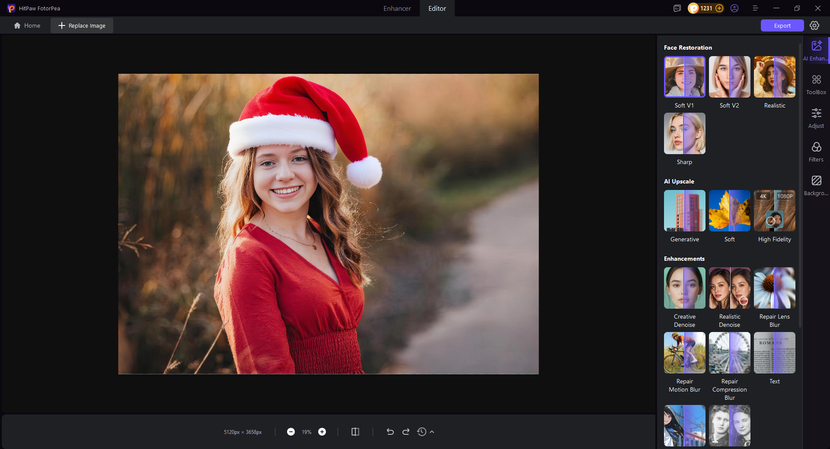830x449 pixels.
Task: Apply the Repair Compression Blur enhancement
Action: [729, 353]
